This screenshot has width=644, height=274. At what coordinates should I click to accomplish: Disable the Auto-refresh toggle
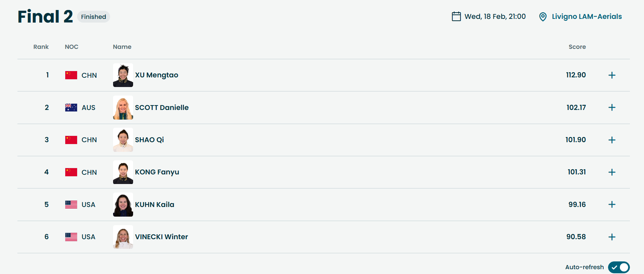click(618, 267)
